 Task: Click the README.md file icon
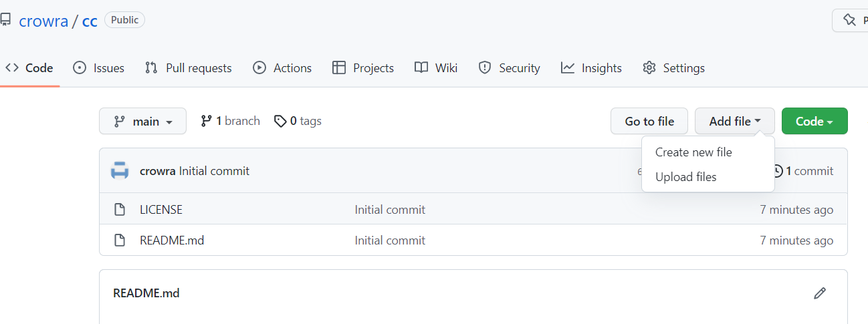120,240
